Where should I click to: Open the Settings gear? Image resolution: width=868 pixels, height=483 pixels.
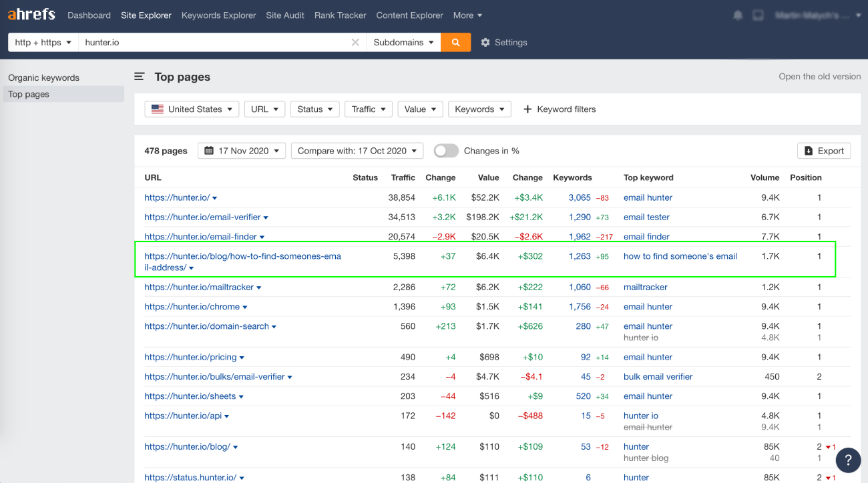[x=504, y=42]
